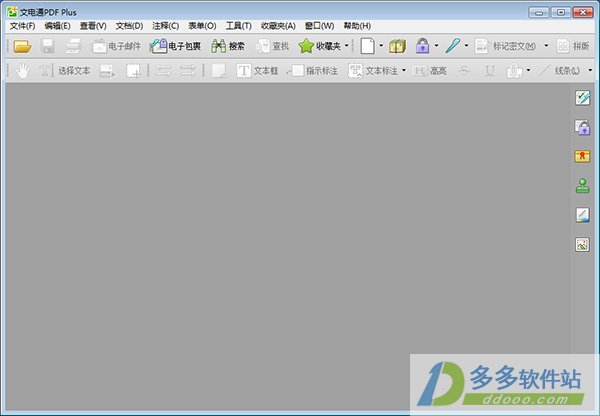This screenshot has width=600, height=416.
Task: Expand the paperclip attachment dropdown arrow
Action: [x=528, y=70]
